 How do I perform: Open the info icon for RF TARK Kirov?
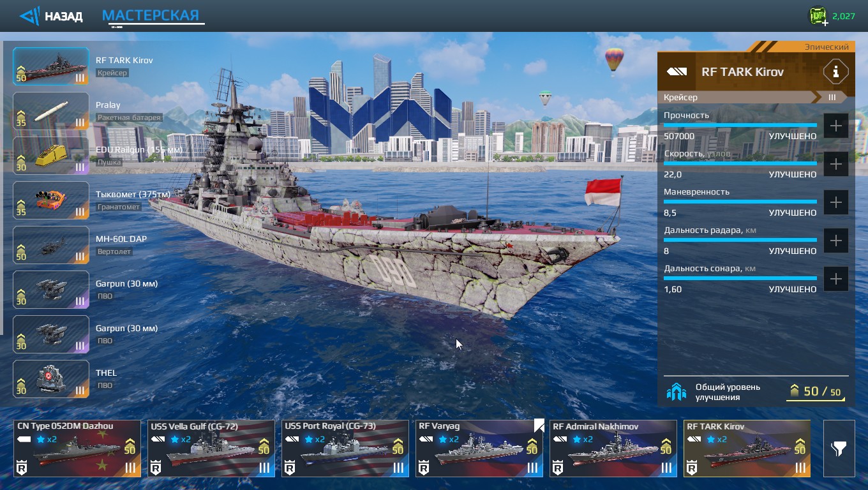pos(835,71)
